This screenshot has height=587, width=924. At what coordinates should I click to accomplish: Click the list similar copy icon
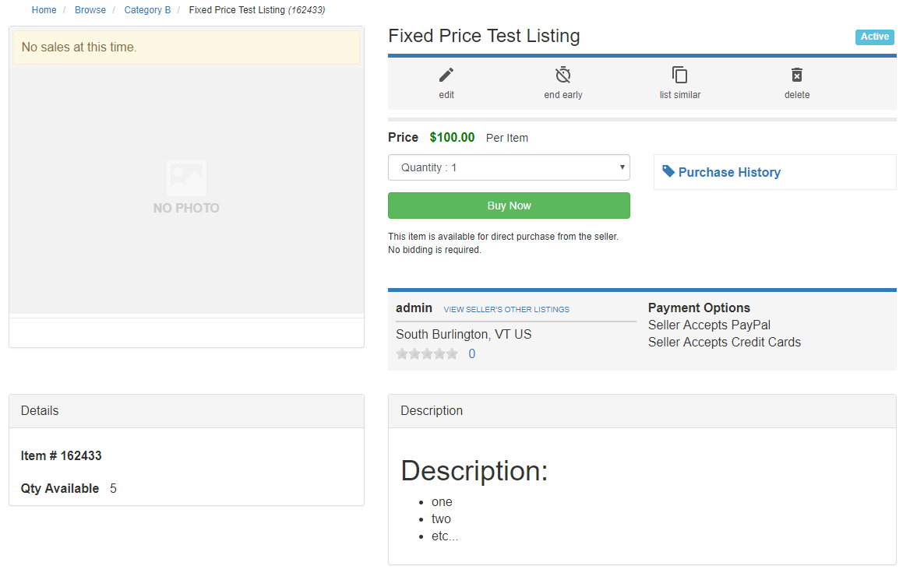tap(679, 75)
